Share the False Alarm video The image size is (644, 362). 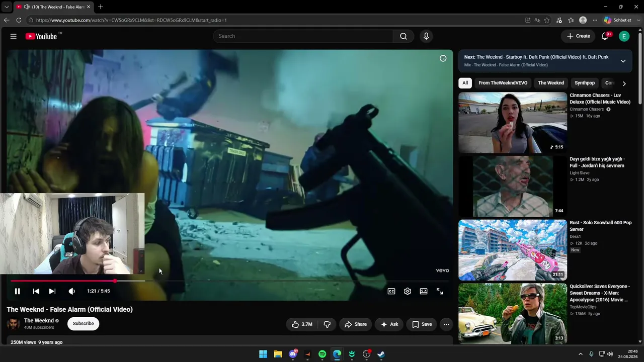[x=355, y=324]
